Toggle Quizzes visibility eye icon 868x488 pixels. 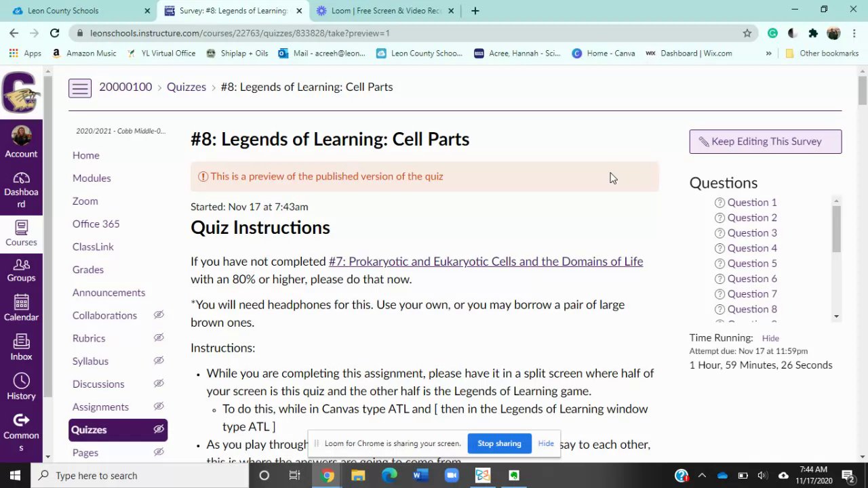click(x=159, y=429)
